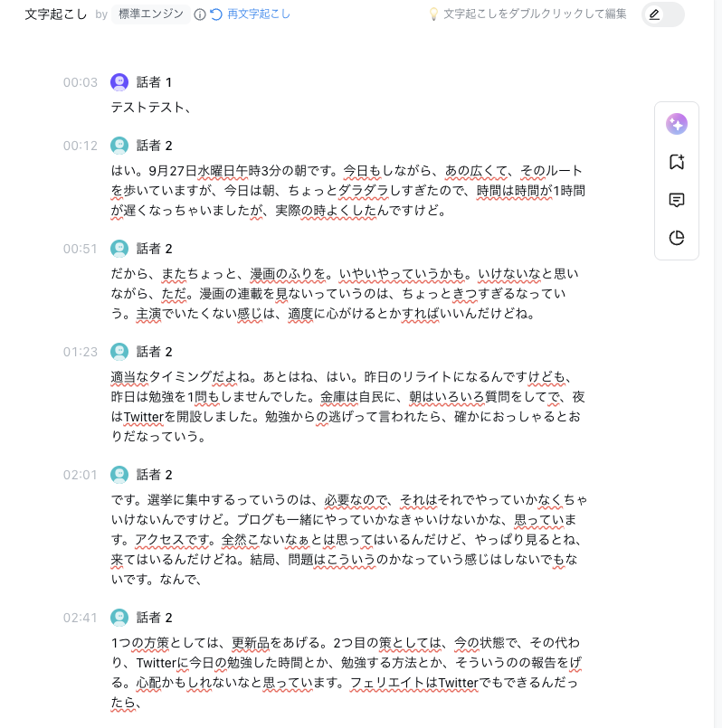Click the add bookmark icon

pos(676,162)
